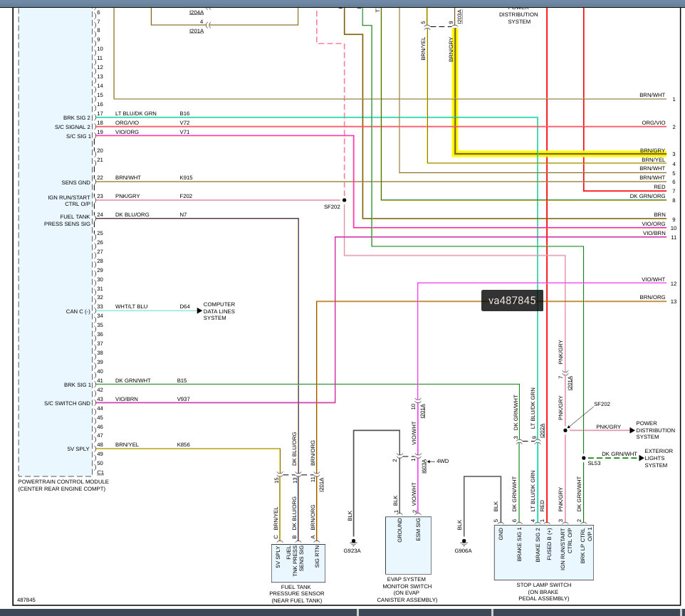
Task: Select connector label I204A
Action: (197, 12)
